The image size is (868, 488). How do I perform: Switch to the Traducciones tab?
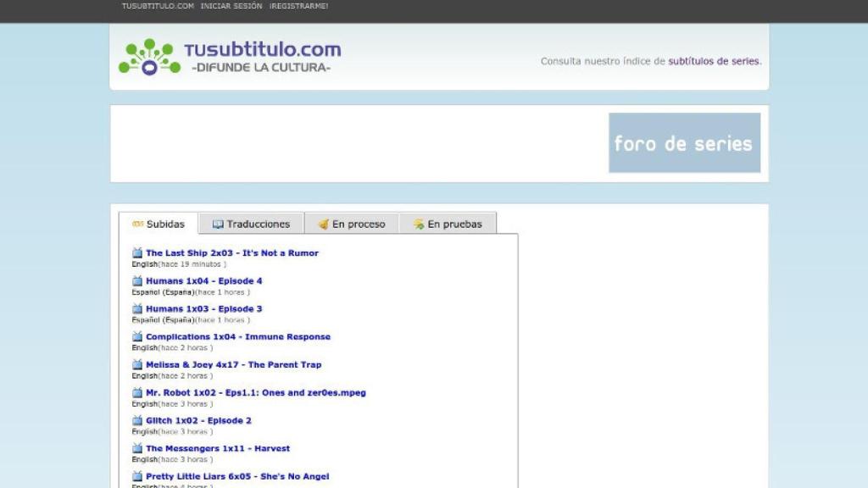point(251,224)
